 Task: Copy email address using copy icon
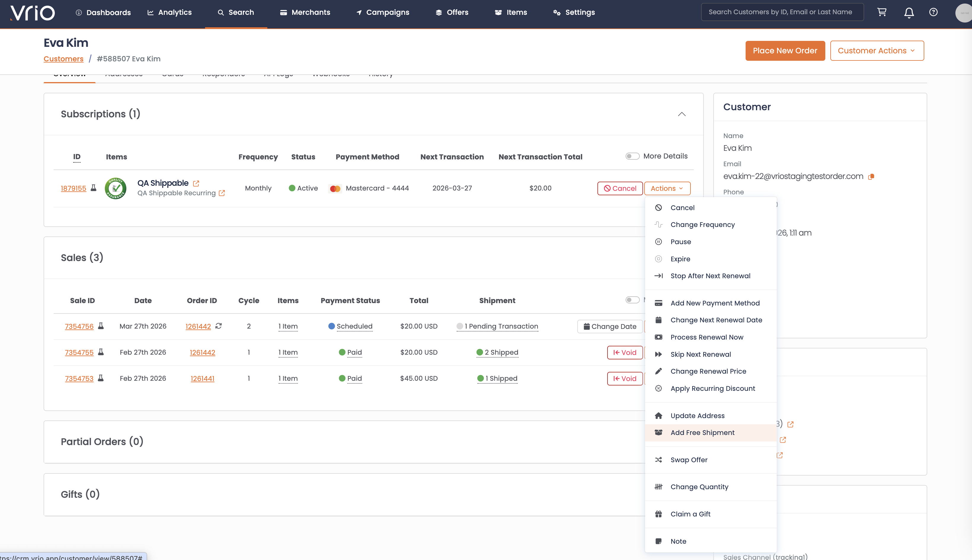tap(871, 177)
